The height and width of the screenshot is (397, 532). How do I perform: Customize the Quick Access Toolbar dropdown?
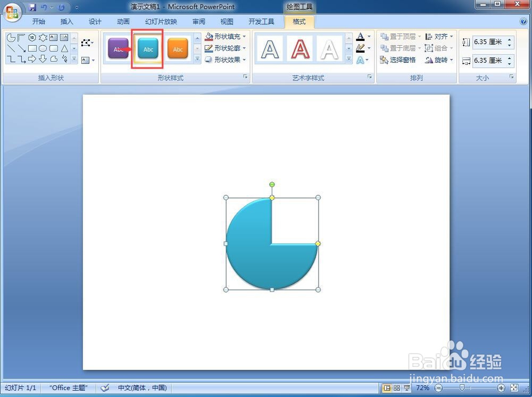point(77,7)
